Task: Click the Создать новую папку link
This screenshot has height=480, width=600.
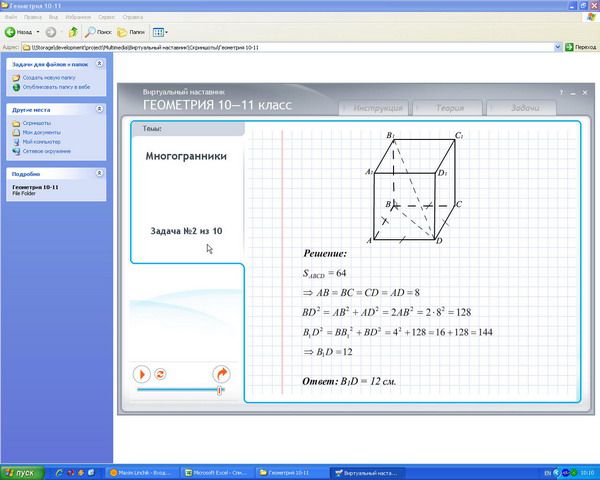Action: pos(48,77)
